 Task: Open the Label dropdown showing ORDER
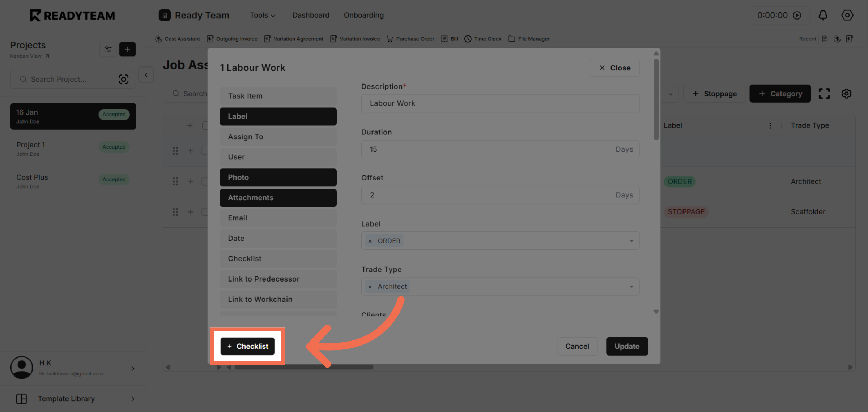click(631, 240)
